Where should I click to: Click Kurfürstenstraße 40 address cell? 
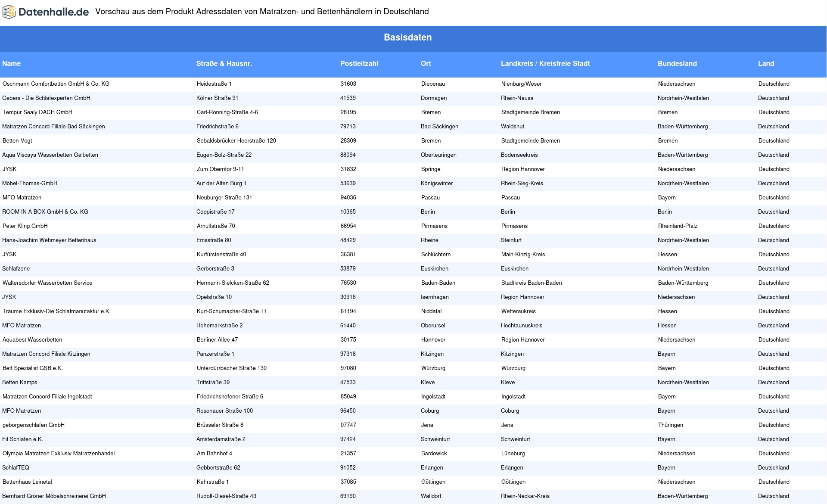click(x=221, y=255)
